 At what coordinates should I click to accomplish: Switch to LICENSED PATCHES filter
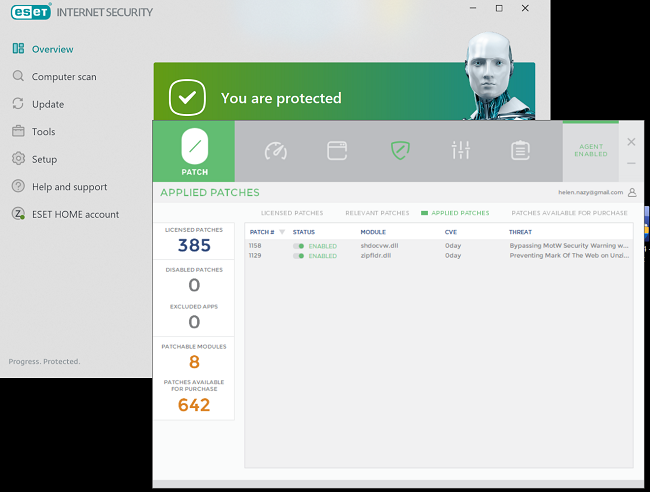[292, 213]
